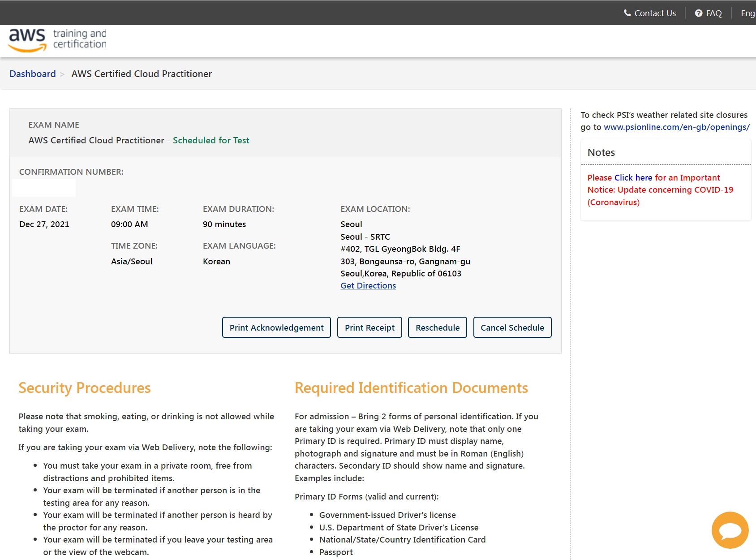Click the Passport list item
This screenshot has height=560, width=756.
click(336, 552)
